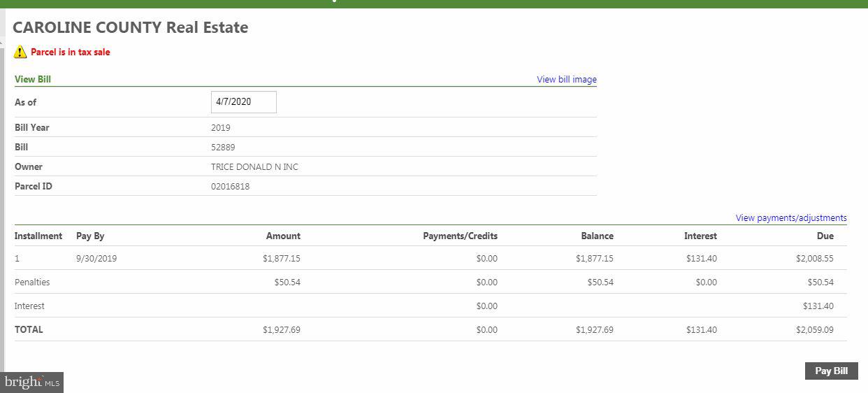Edit the As of date field
868x393 pixels.
click(x=244, y=102)
